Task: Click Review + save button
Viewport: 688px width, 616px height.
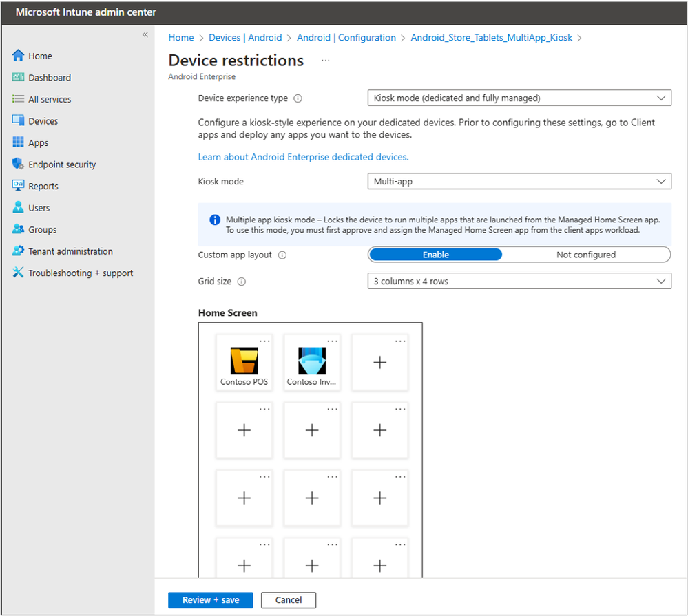Action: click(x=211, y=600)
